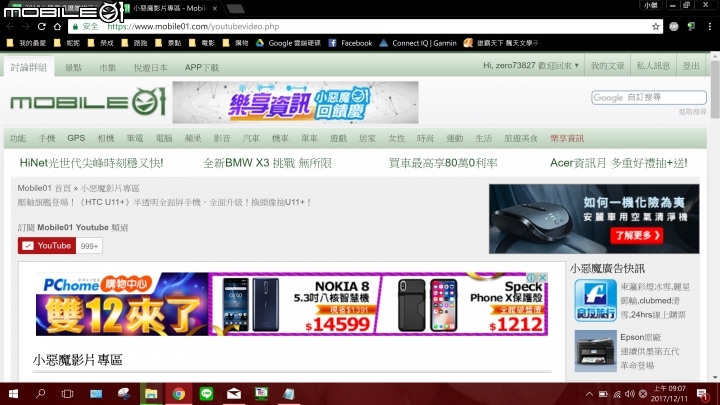The image size is (720, 405).
Task: Open the 全新BMW X3 promo link
Action: (x=267, y=163)
